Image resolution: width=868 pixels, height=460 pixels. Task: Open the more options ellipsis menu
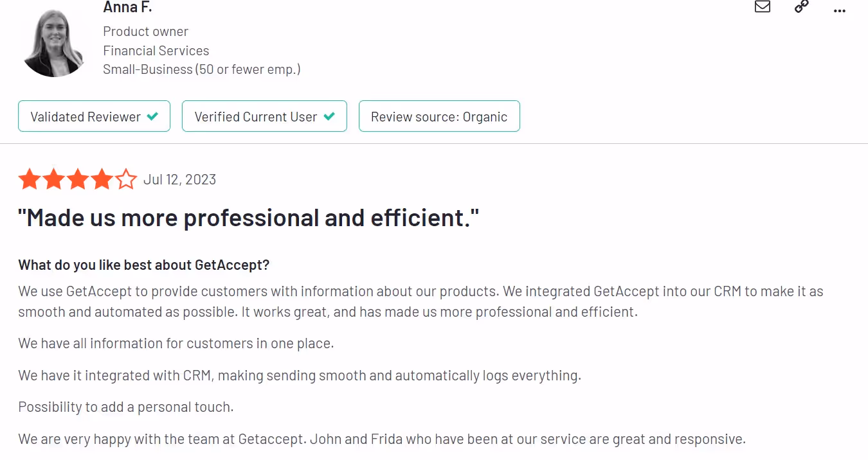tap(839, 10)
